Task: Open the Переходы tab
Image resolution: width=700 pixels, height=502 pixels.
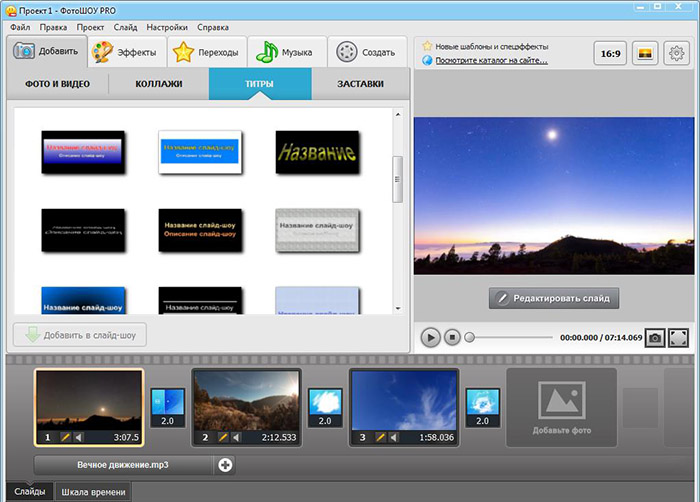Action: [207, 52]
